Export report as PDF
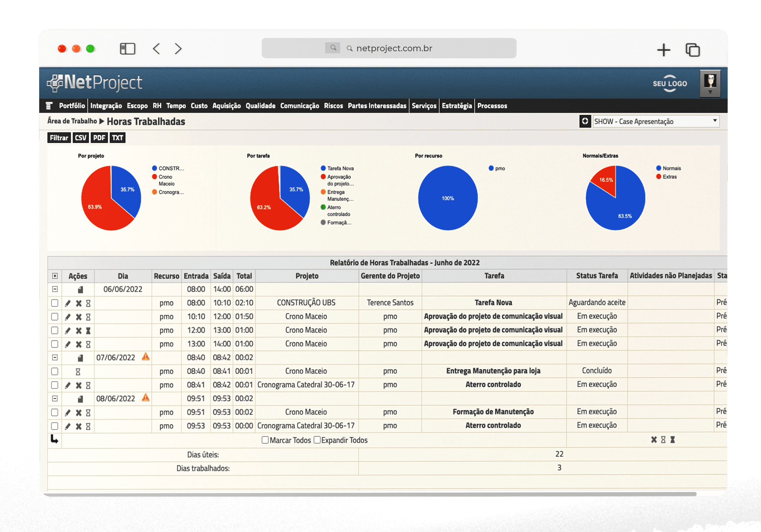 pyautogui.click(x=99, y=138)
